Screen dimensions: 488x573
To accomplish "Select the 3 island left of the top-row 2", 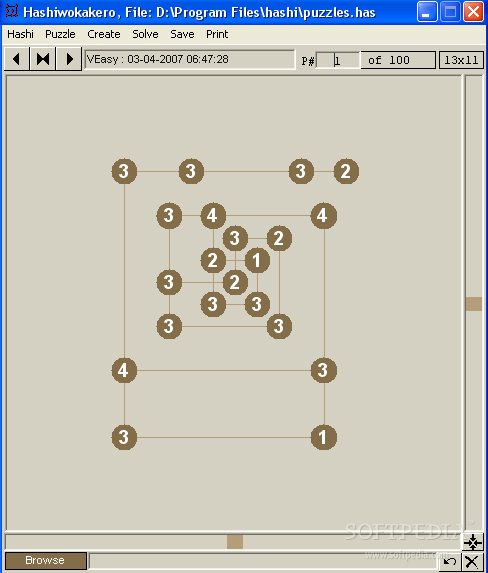I will pyautogui.click(x=301, y=171).
